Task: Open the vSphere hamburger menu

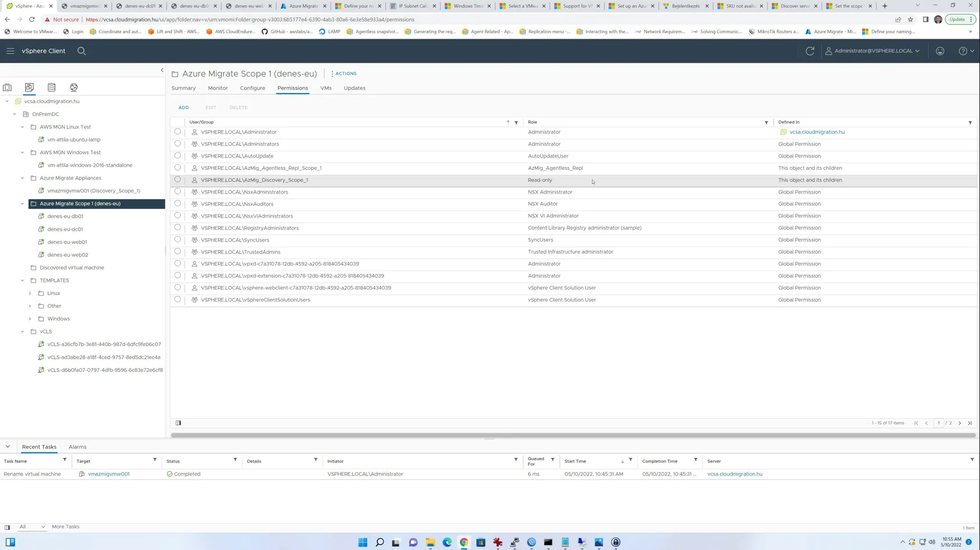Action: [x=10, y=51]
